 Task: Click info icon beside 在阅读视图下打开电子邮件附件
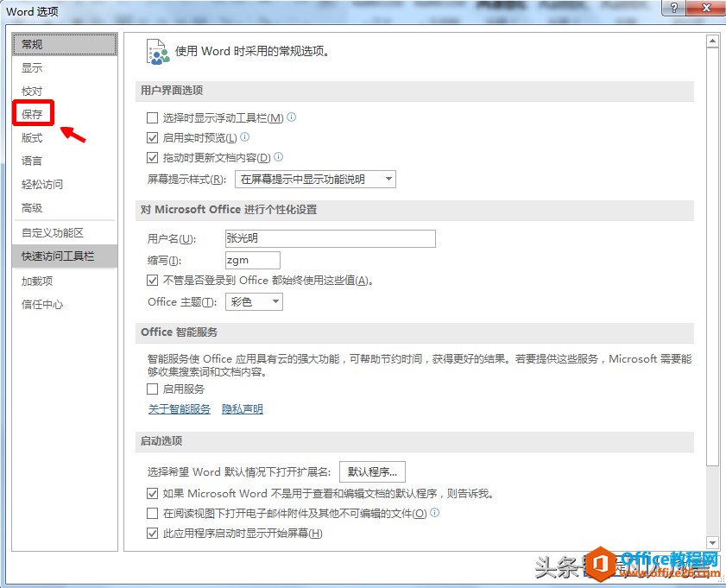pyautogui.click(x=435, y=513)
